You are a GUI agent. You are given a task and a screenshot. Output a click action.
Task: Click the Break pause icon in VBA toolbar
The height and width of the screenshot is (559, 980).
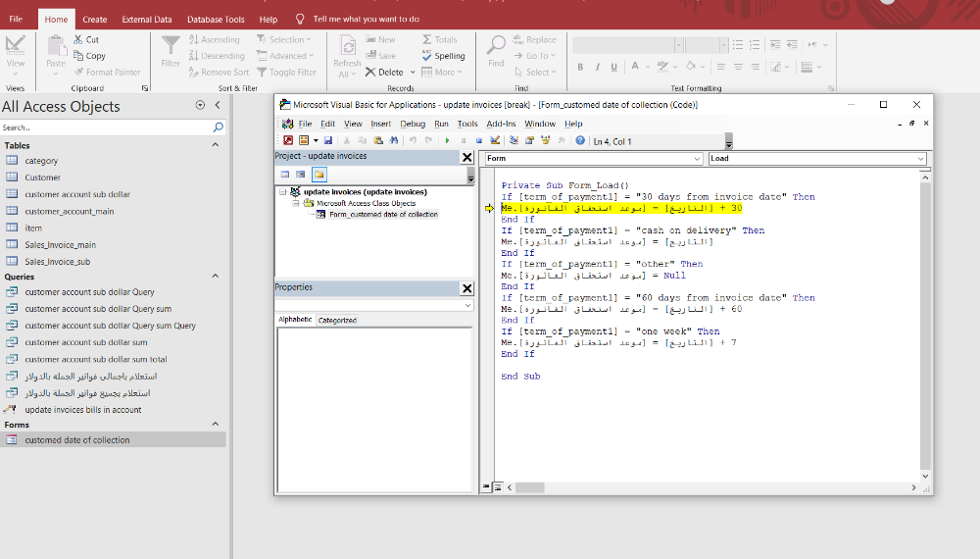click(x=464, y=140)
